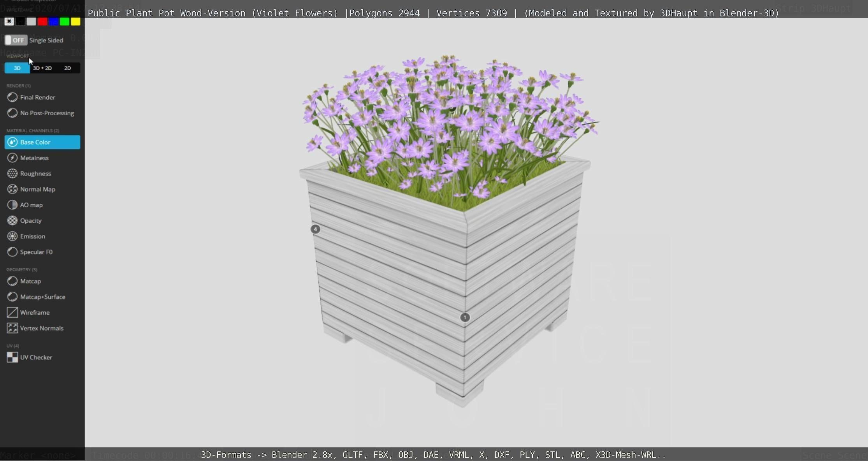Image resolution: width=868 pixels, height=461 pixels.
Task: Pick the blue wireframe color
Action: pyautogui.click(x=53, y=21)
